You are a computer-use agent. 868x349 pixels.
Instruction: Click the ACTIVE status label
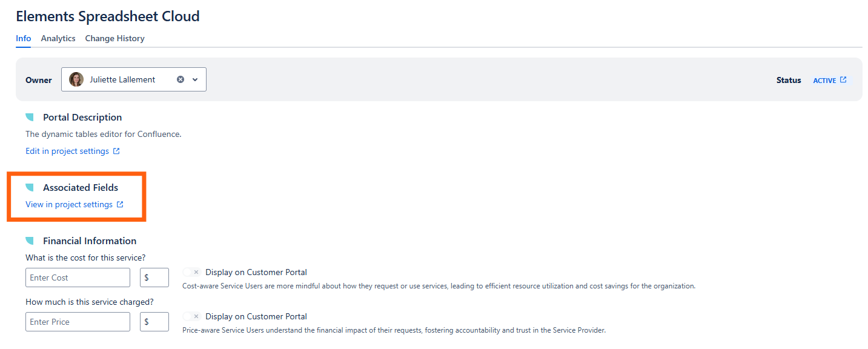(824, 81)
